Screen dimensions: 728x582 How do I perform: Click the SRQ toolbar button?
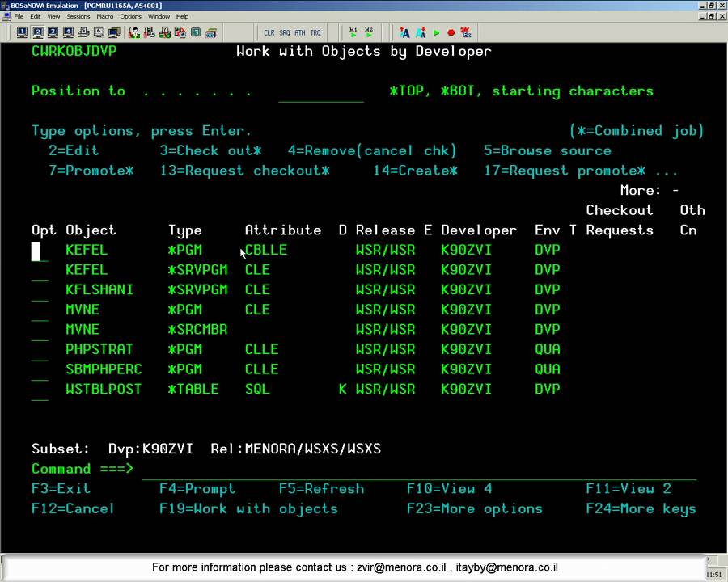[285, 33]
